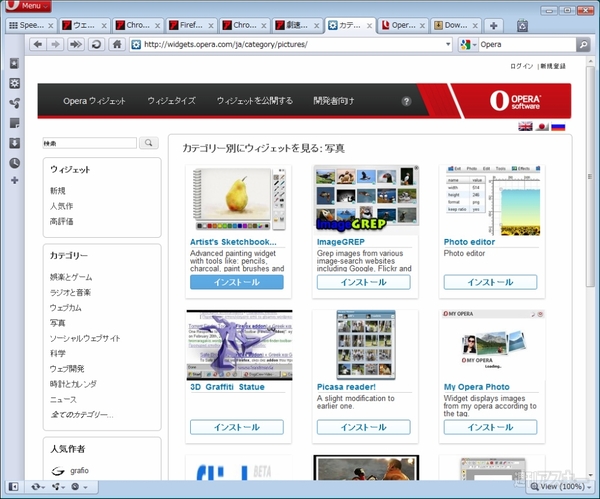Viewport: 600px width, 499px height.
Task: Switch to English with UK flag
Action: pos(525,126)
